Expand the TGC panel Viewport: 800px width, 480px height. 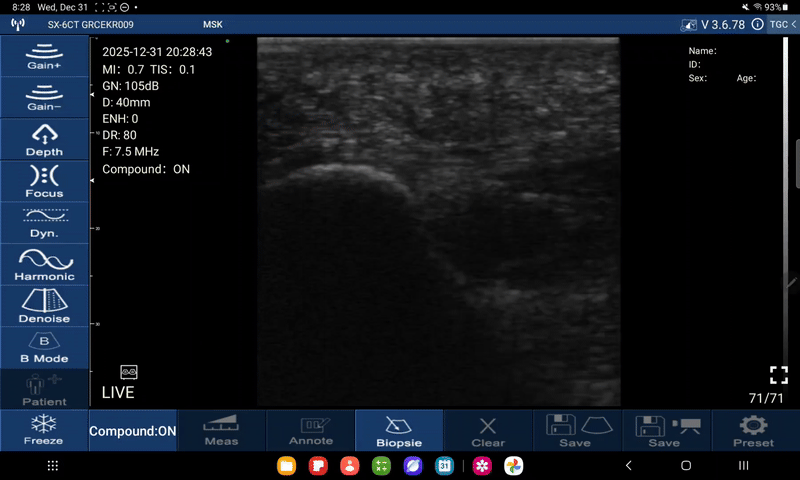(783, 24)
